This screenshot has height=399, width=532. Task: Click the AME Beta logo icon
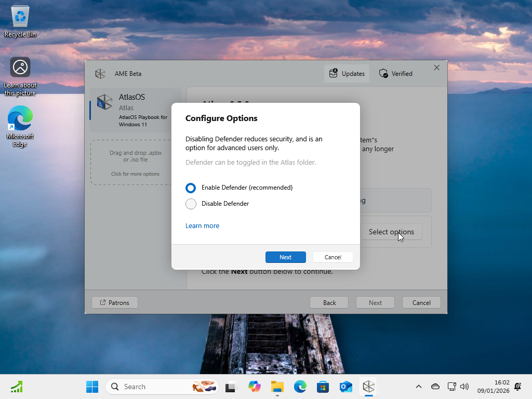tap(100, 74)
